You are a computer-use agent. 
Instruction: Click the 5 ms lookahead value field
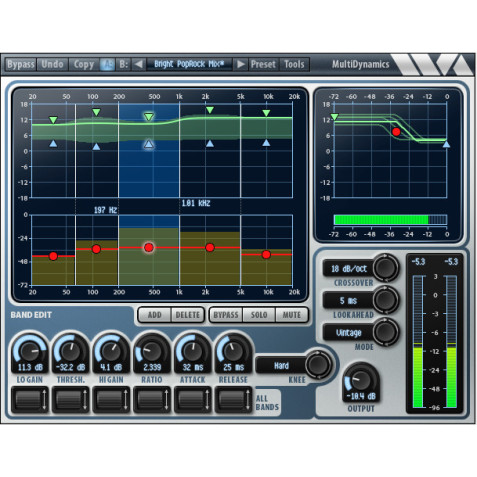[348, 301]
